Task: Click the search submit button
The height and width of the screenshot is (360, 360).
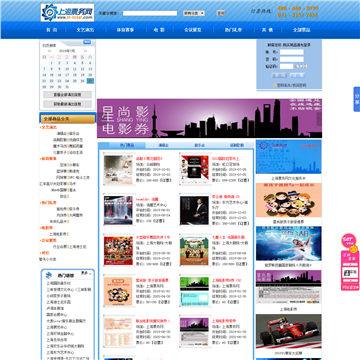Action: (x=221, y=13)
